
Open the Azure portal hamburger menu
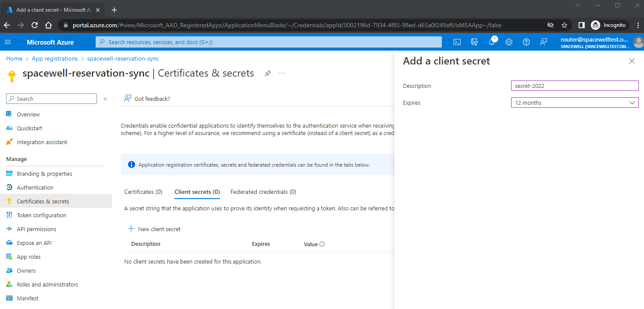[8, 42]
